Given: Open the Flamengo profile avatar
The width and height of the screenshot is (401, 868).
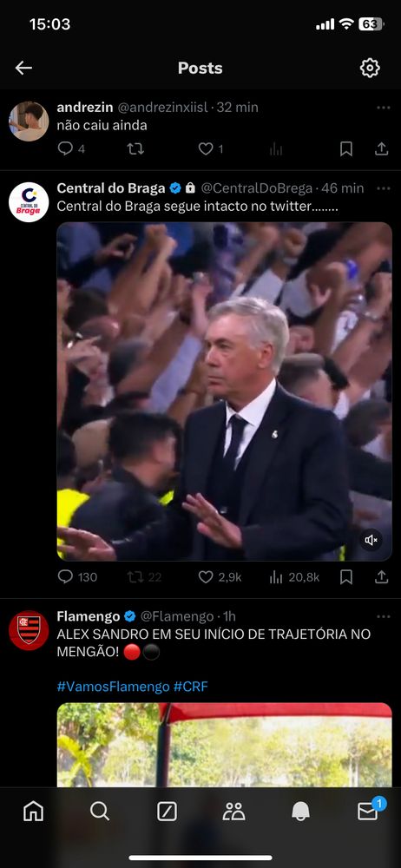Looking at the screenshot, I should tap(29, 630).
